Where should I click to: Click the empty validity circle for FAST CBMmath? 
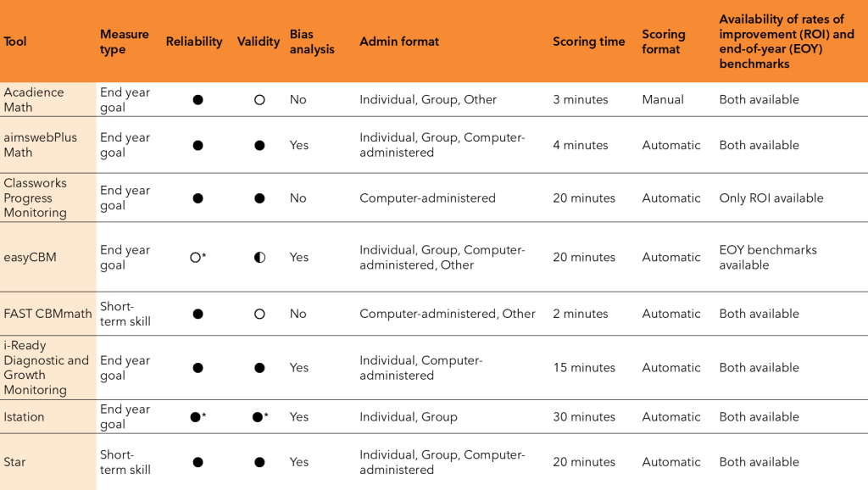point(259,314)
